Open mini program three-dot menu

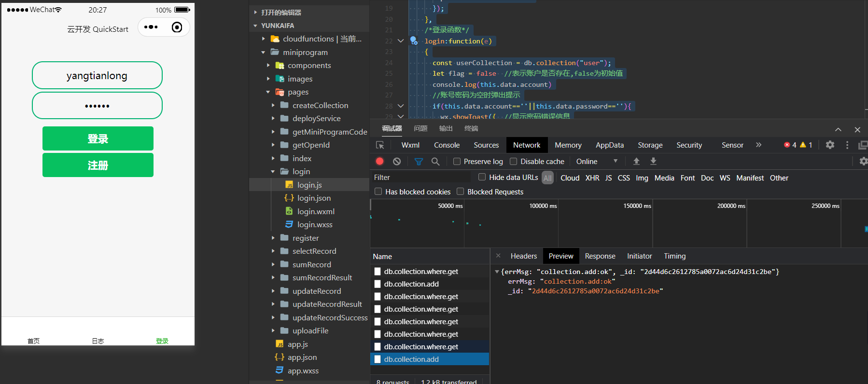[x=151, y=27]
